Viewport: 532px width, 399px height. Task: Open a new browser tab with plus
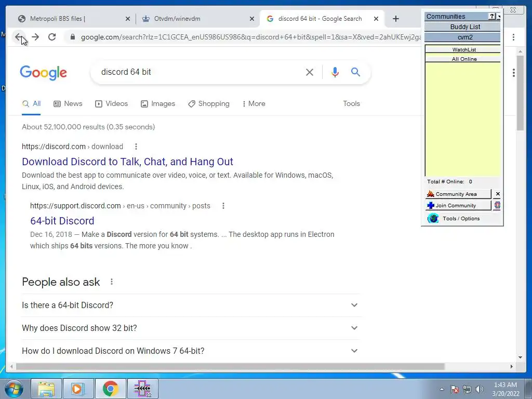(395, 19)
